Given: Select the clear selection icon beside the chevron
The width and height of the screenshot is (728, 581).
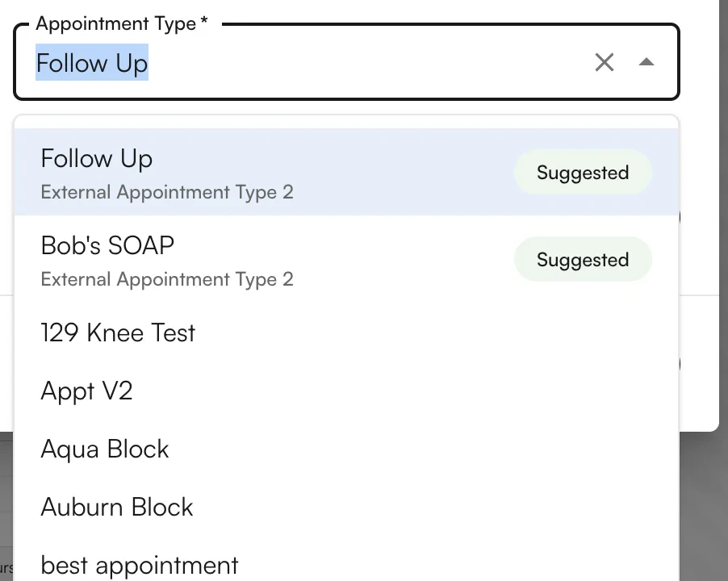Looking at the screenshot, I should (x=605, y=62).
